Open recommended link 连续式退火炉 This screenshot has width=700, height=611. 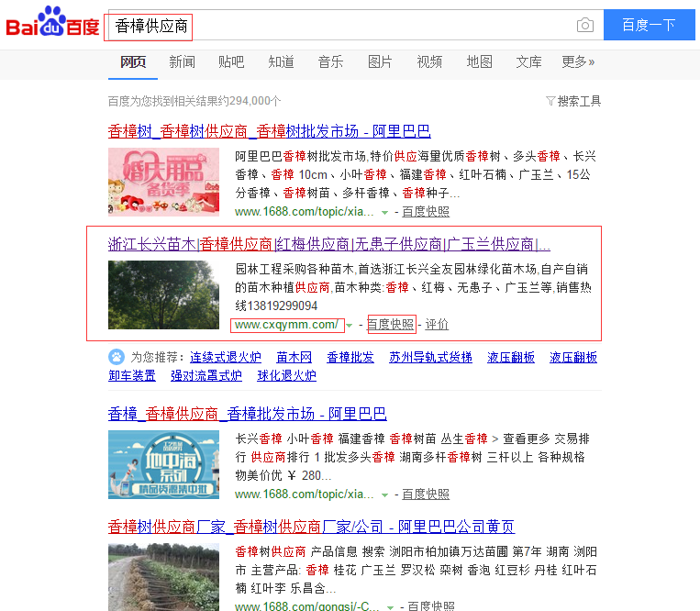[226, 358]
